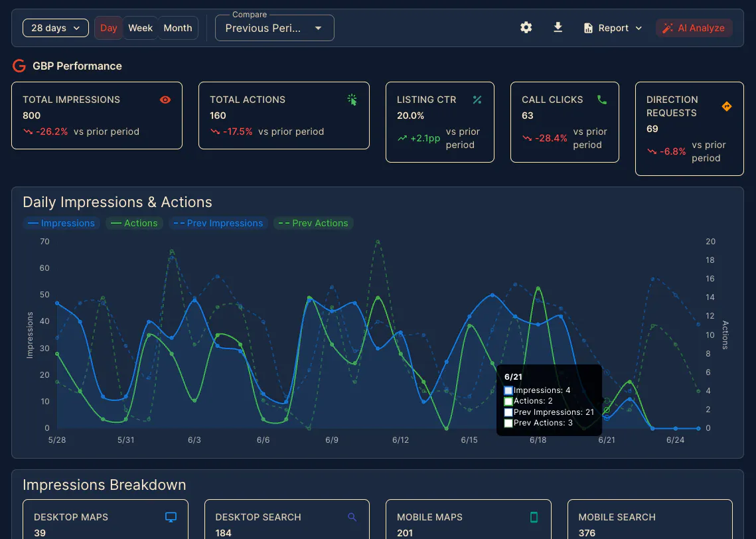756x539 pixels.
Task: Click the Mobile Maps breakdown card
Action: tap(469, 519)
